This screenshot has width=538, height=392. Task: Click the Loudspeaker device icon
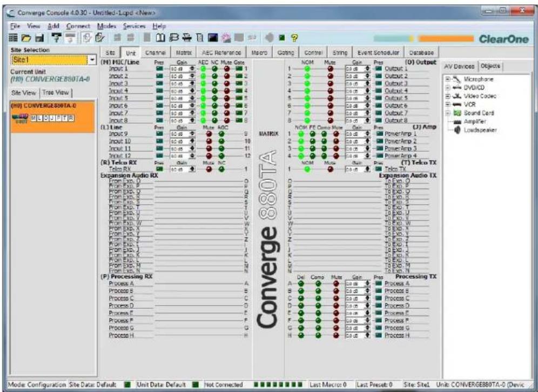pos(457,130)
